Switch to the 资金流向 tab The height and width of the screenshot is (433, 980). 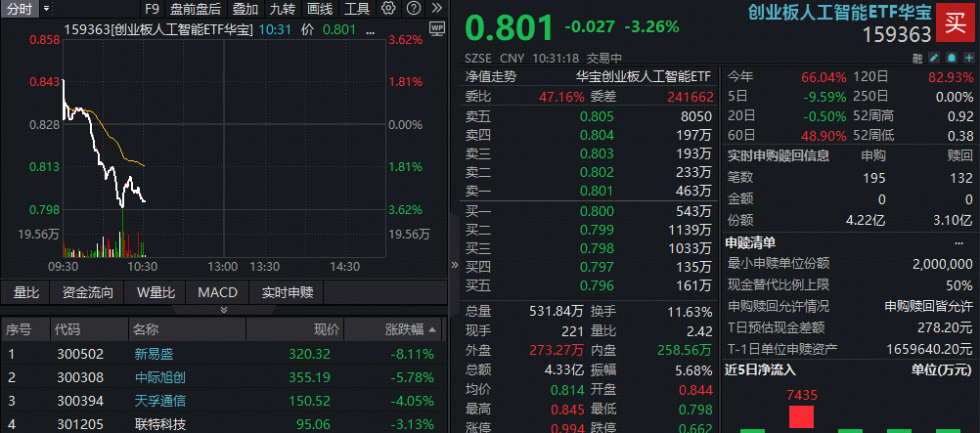(87, 292)
